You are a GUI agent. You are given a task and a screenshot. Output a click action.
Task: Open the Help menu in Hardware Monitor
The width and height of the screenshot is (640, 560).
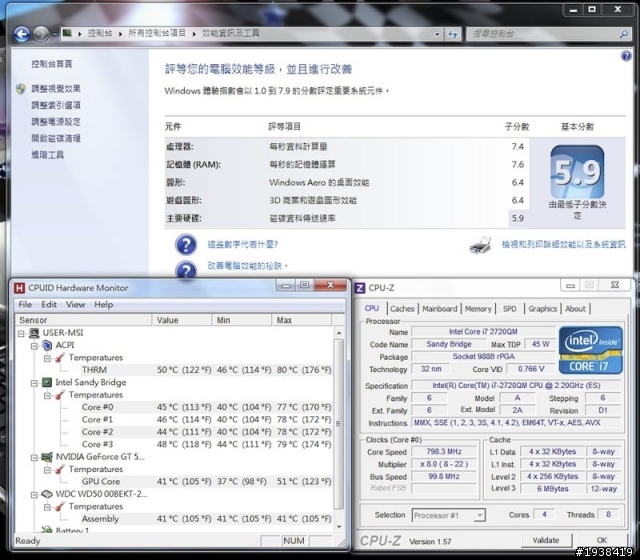[104, 304]
